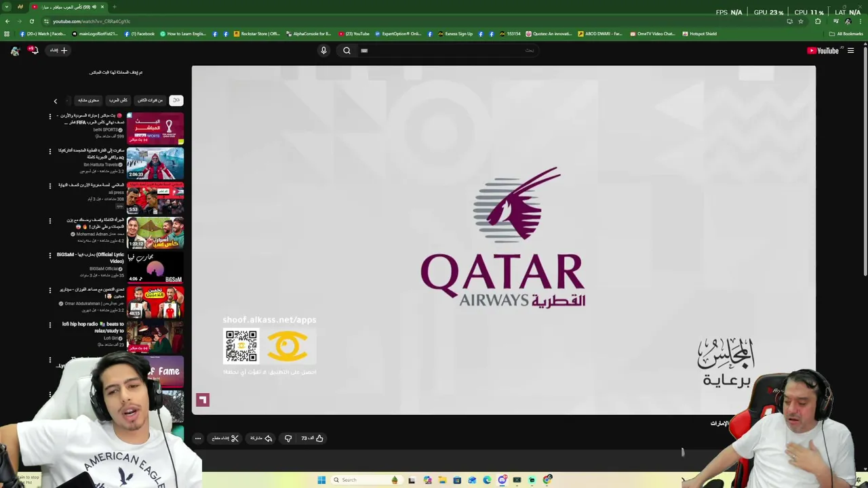
Task: Go back with the browser arrow
Action: [x=7, y=21]
